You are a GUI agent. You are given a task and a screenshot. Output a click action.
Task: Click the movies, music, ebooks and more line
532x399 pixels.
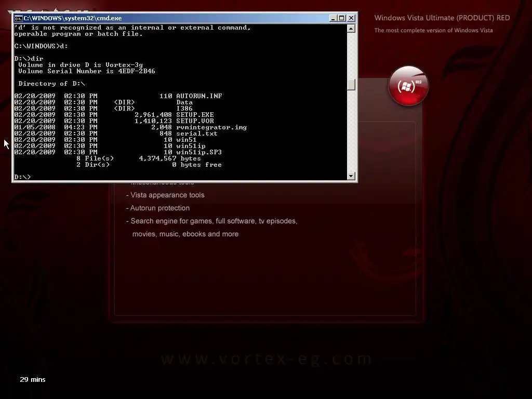[x=185, y=234]
